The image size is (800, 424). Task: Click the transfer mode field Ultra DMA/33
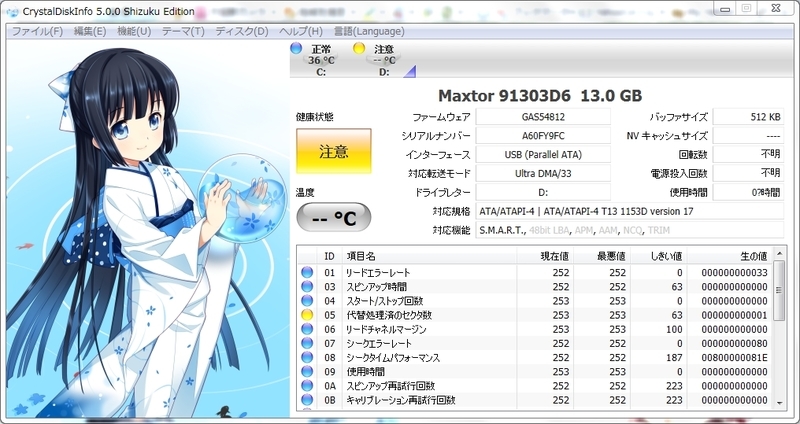[543, 173]
